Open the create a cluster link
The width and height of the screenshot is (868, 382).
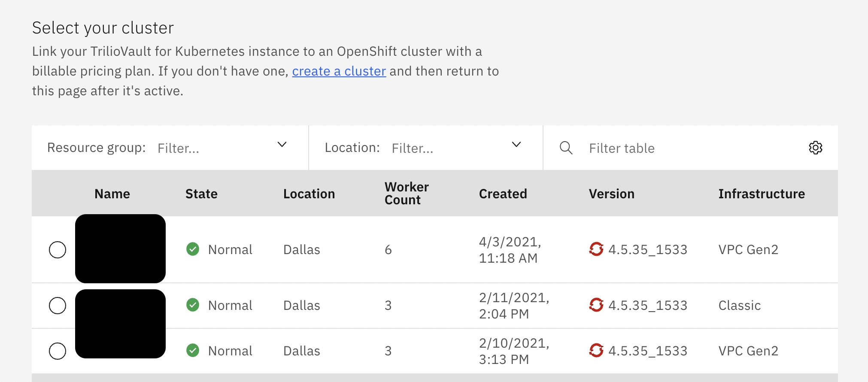(x=339, y=71)
